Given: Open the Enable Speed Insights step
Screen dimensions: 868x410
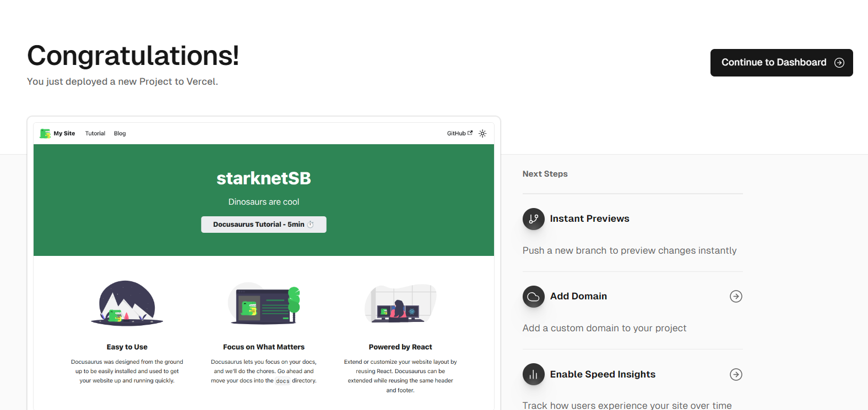Looking at the screenshot, I should tap(633, 375).
